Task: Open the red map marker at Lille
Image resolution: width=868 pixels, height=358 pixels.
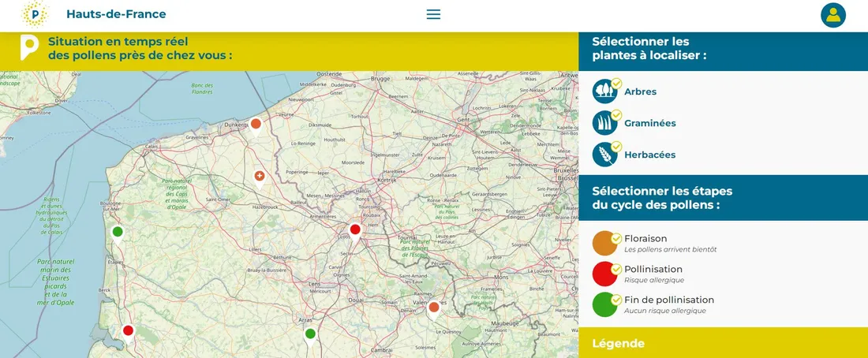Action: pos(355,231)
